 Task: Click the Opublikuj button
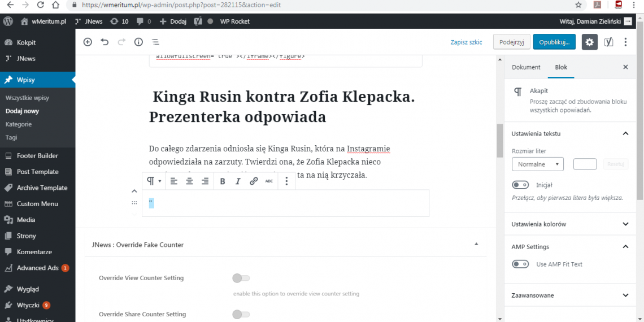(x=554, y=42)
